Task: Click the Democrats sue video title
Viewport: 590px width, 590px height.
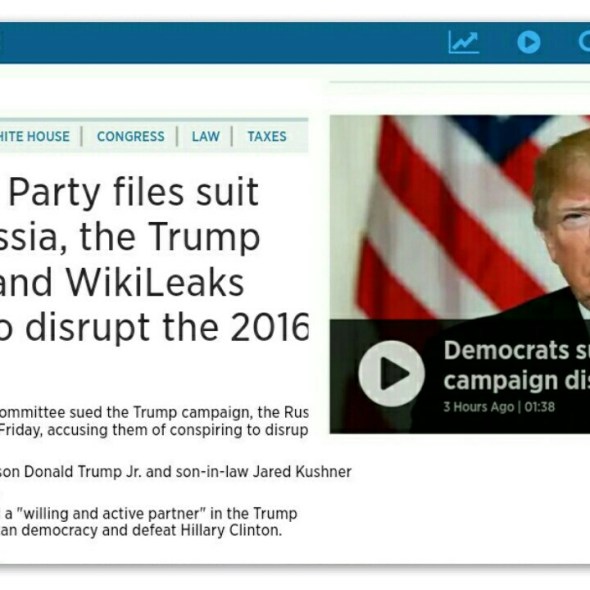Action: click(517, 365)
